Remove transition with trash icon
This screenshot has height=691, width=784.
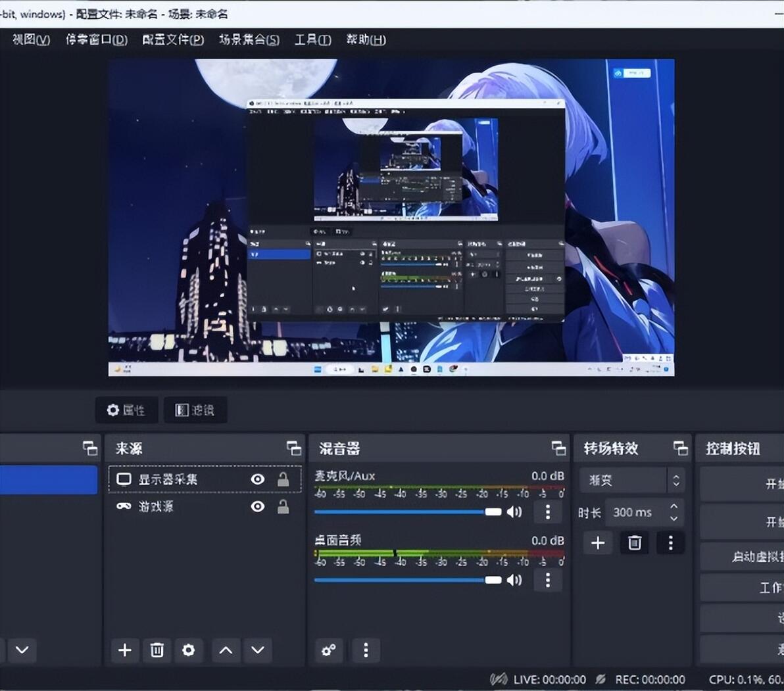[x=635, y=542]
